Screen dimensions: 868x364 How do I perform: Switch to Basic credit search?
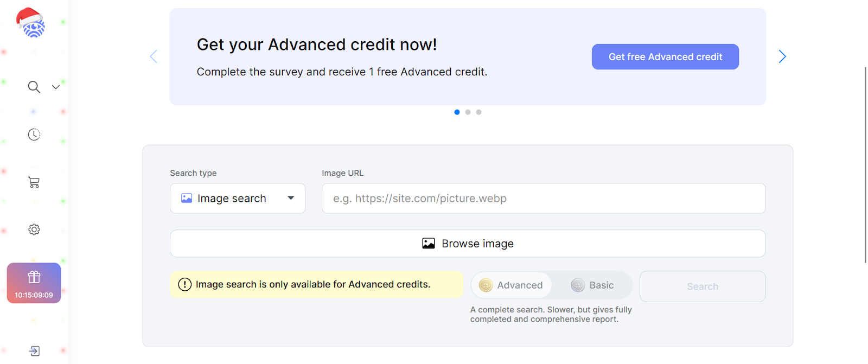[x=592, y=285]
